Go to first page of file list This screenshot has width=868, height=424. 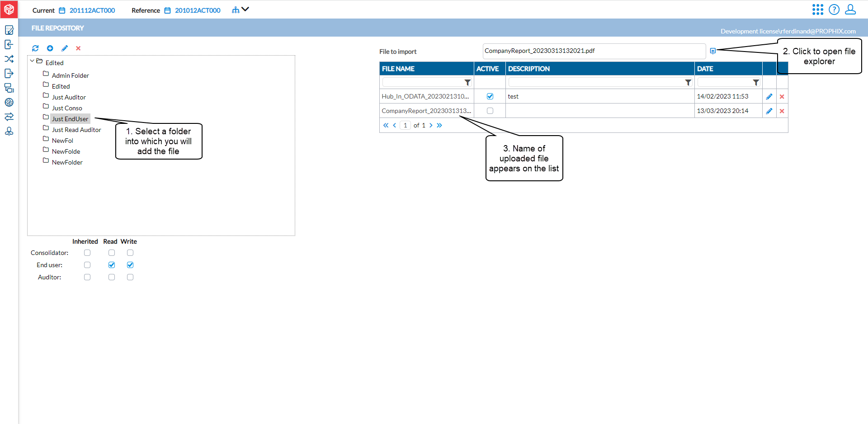(x=386, y=125)
